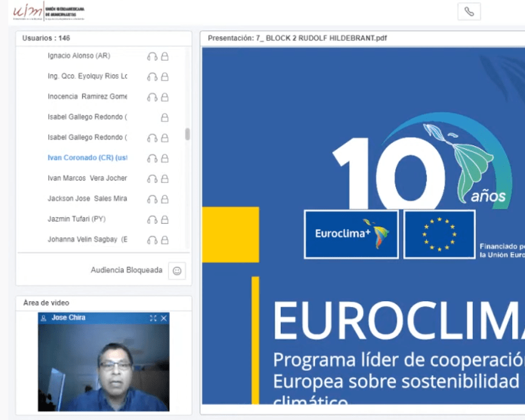Click lock icon for Jackson Jose Sales

(165, 199)
